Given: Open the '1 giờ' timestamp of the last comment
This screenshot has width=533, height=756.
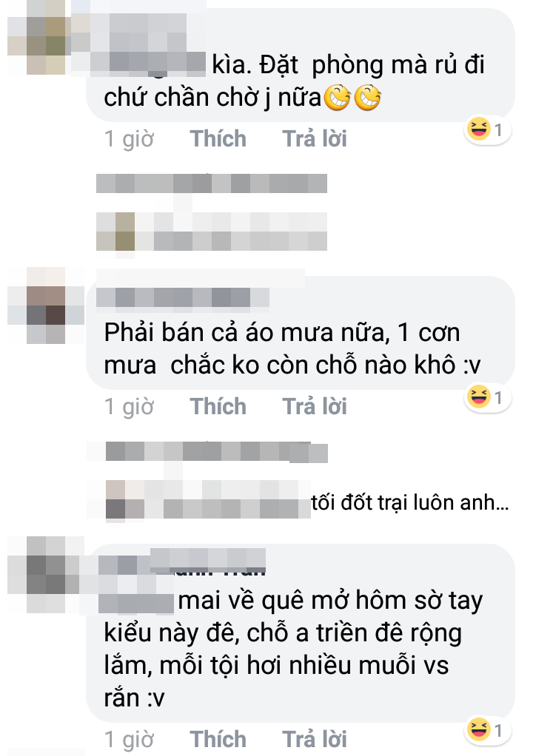Looking at the screenshot, I should 129,739.
